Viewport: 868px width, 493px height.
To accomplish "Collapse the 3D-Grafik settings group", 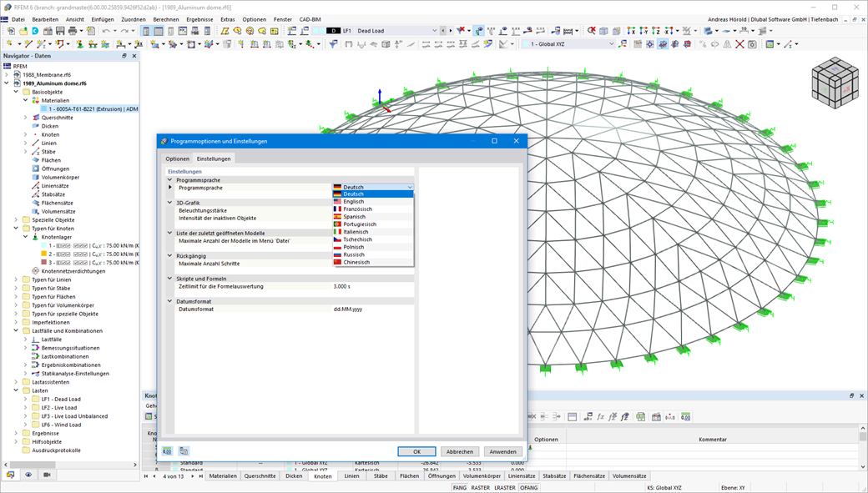I will click(x=170, y=203).
